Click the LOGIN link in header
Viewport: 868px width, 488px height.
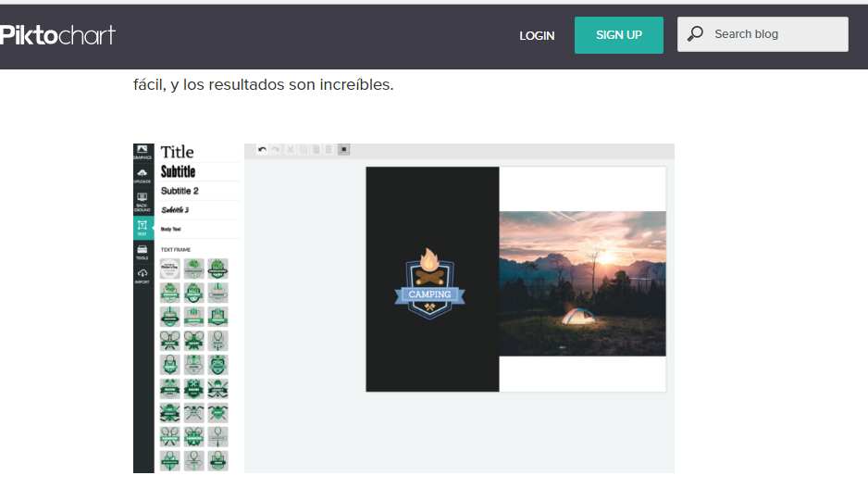tap(537, 35)
